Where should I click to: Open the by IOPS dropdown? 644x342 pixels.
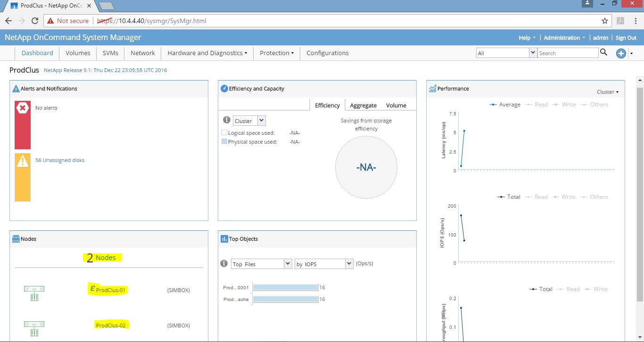click(348, 264)
